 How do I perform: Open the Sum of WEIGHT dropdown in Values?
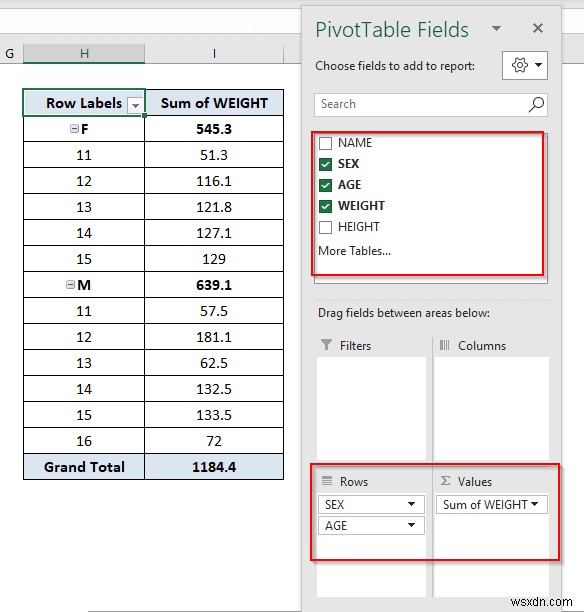(535, 504)
